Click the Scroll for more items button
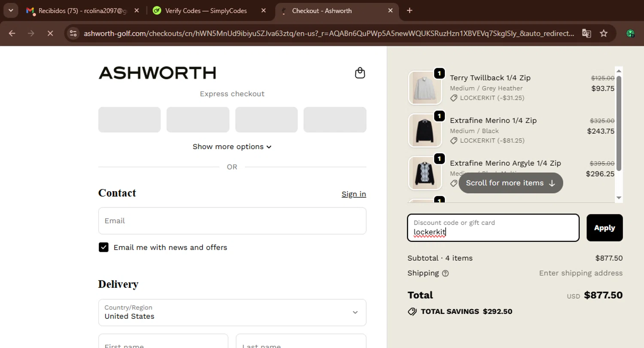 pyautogui.click(x=511, y=183)
